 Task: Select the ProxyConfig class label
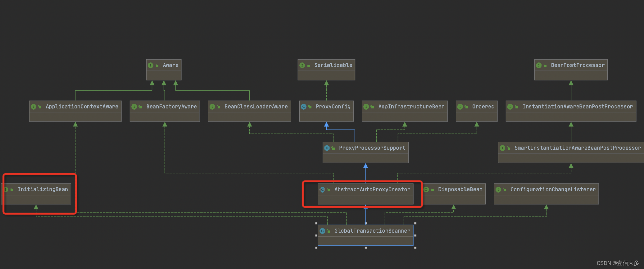click(x=333, y=107)
